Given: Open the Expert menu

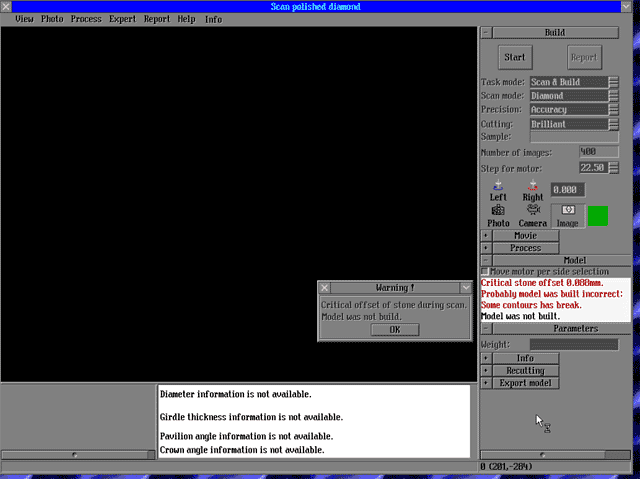Looking at the screenshot, I should [122, 19].
